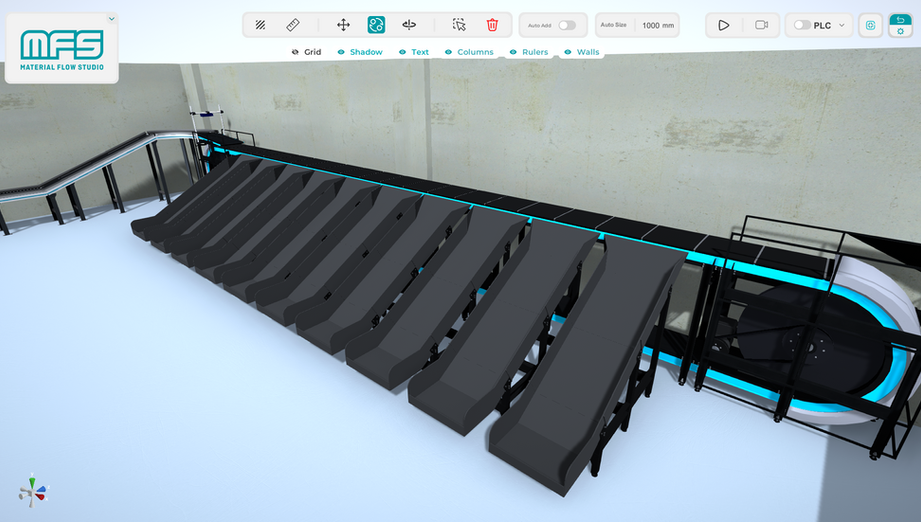
Task: Activate the highlighted rotate/orbit tool
Action: coord(376,25)
